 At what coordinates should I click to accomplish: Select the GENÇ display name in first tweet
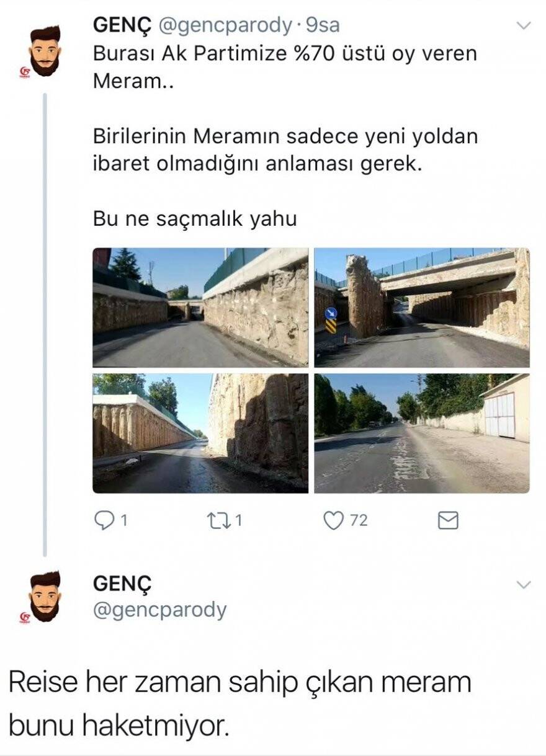pos(123,25)
